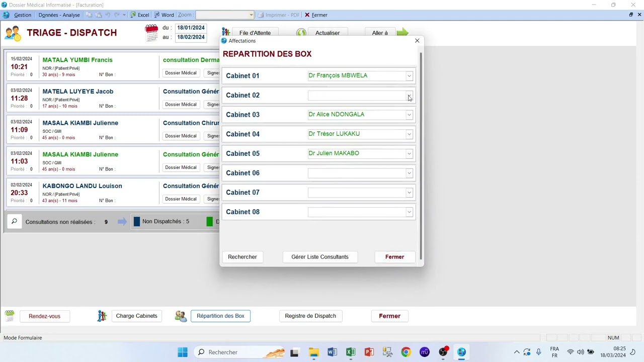Screen dimensions: 644x362
Task: Click the Triage-Dispatch patients icon in the header
Action: coord(13,33)
